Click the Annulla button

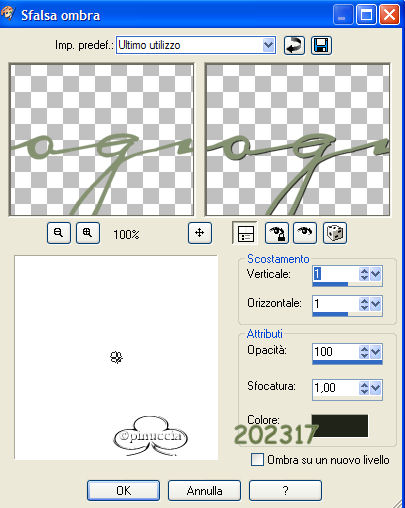pyautogui.click(x=204, y=490)
